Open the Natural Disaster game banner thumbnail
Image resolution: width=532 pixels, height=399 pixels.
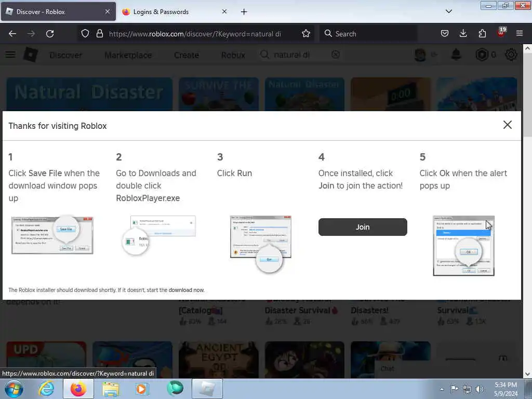tap(89, 94)
